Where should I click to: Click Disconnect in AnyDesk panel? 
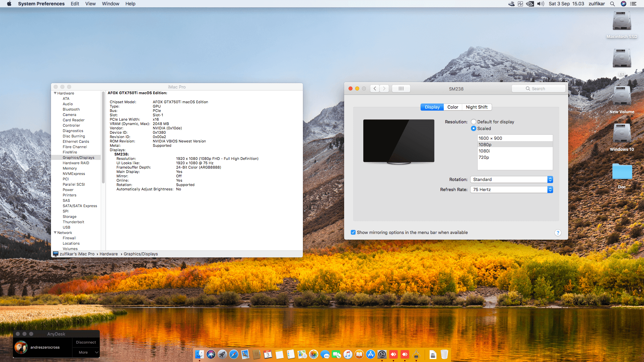click(86, 342)
